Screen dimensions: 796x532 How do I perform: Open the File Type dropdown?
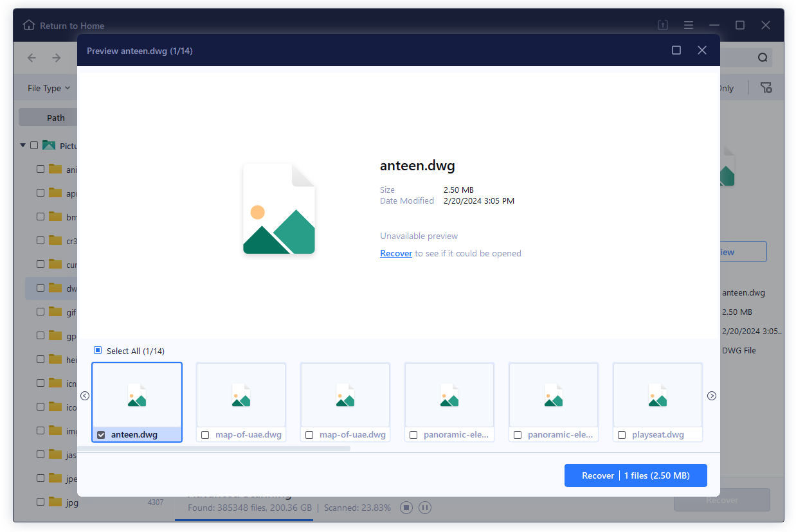(x=49, y=88)
